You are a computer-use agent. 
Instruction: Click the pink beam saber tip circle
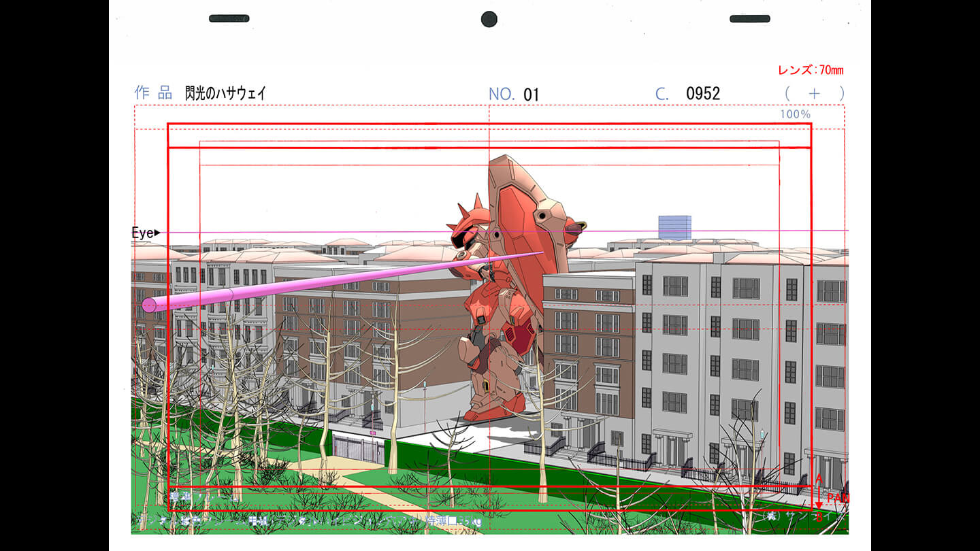(149, 305)
